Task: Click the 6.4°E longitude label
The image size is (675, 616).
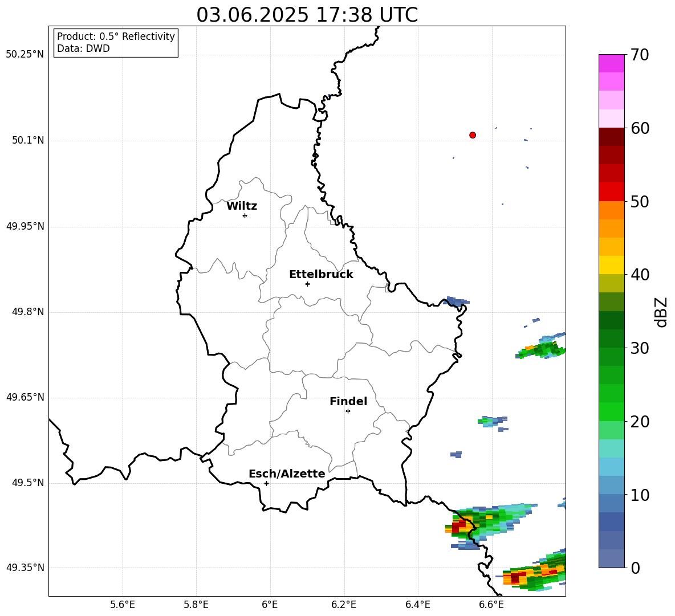Action: coord(417,605)
